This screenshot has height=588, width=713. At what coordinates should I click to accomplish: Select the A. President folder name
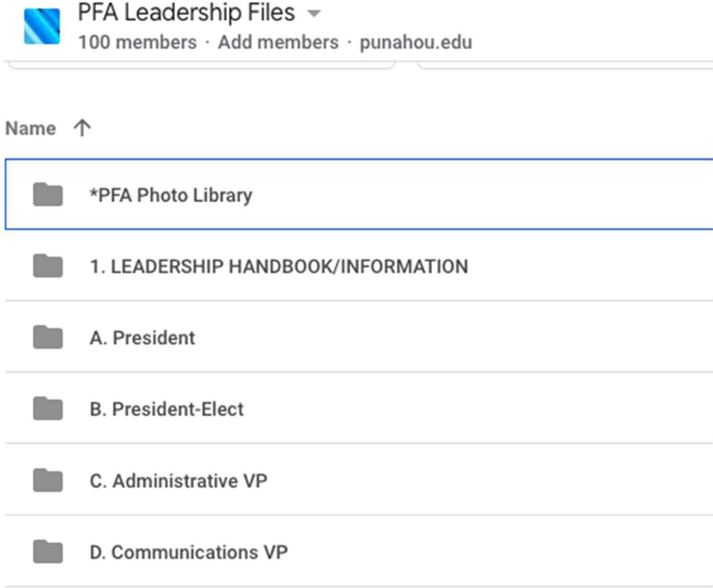pyautogui.click(x=142, y=338)
